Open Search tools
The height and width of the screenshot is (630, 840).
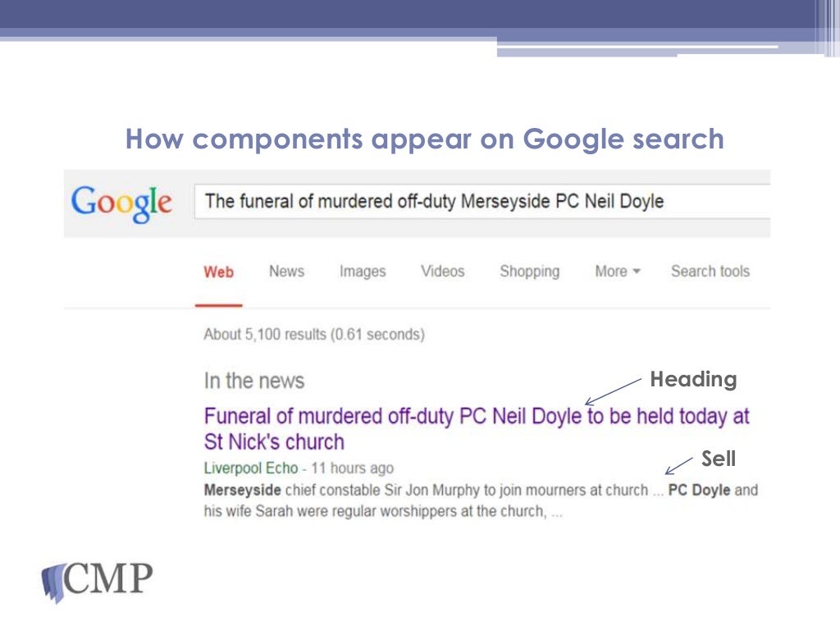pos(710,271)
